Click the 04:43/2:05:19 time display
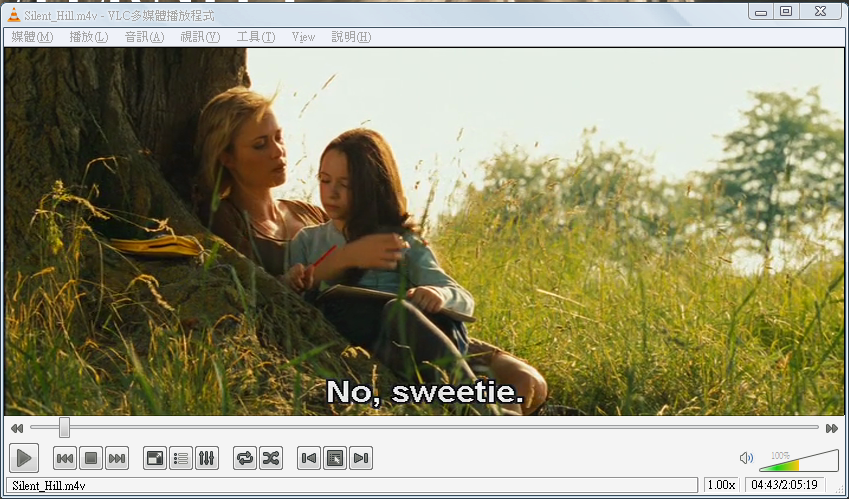The height and width of the screenshot is (499, 849). tap(785, 484)
